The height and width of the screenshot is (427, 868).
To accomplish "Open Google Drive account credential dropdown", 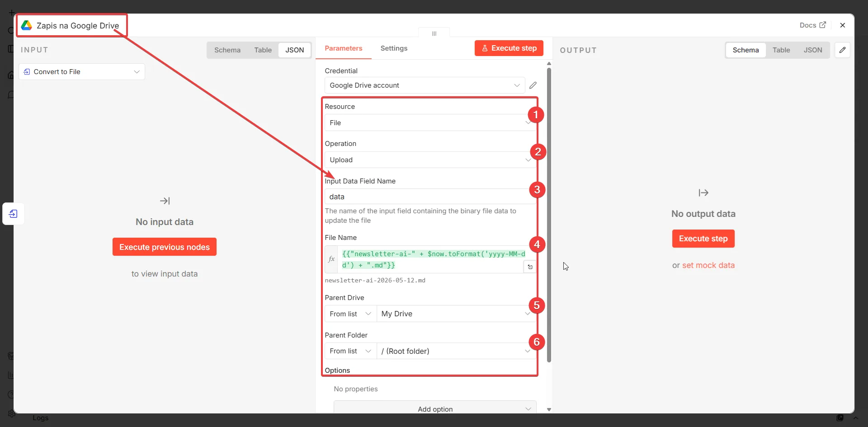I will coord(425,85).
